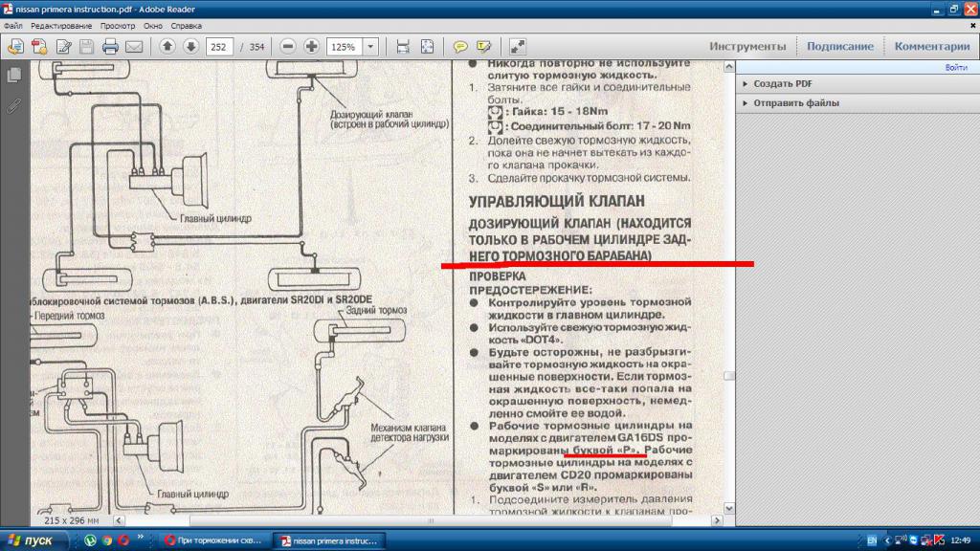980x551 pixels.
Task: Open the Окно menu
Action: coord(152,26)
